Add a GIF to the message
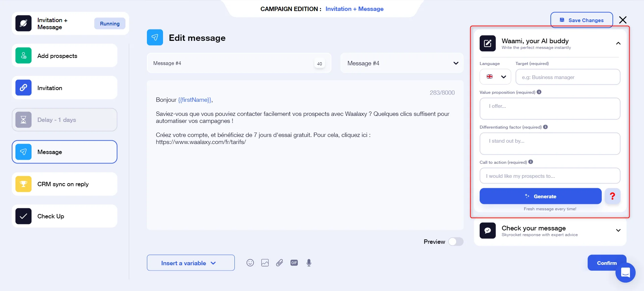644x291 pixels. pyautogui.click(x=294, y=263)
